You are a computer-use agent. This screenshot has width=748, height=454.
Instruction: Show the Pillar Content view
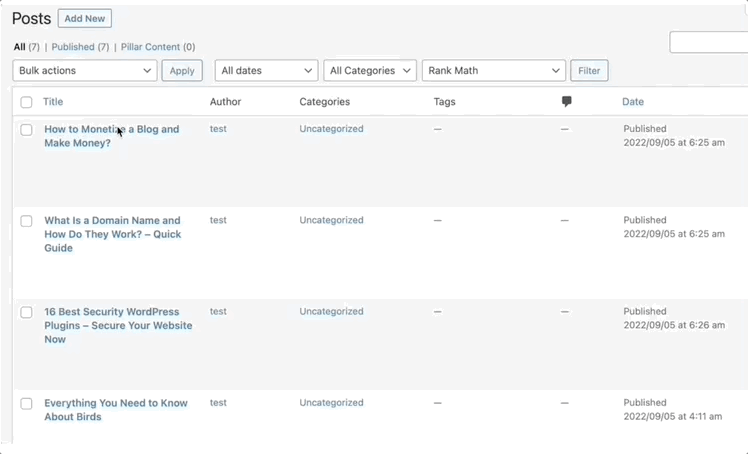click(157, 47)
